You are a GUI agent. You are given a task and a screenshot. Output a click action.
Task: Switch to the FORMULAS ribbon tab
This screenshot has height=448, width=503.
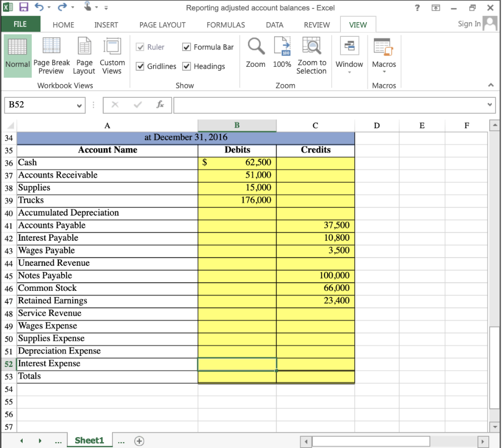coord(225,24)
